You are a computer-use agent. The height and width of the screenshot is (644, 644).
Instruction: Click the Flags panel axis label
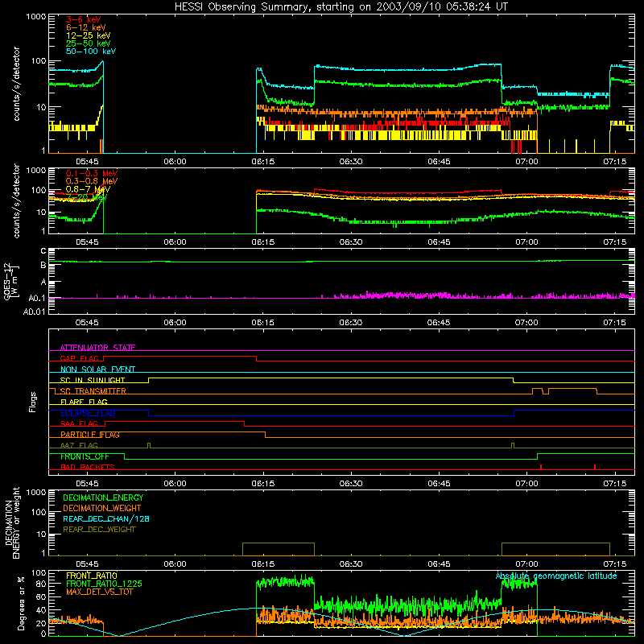32,402
